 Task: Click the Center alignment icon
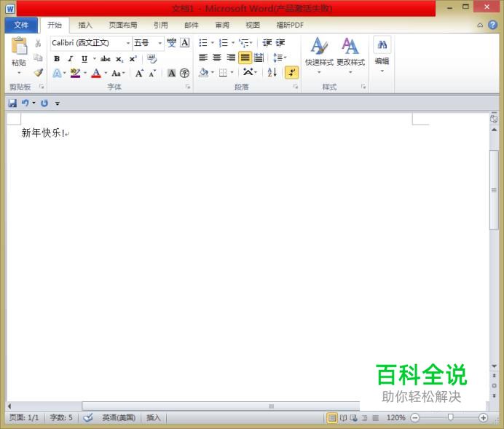point(217,58)
